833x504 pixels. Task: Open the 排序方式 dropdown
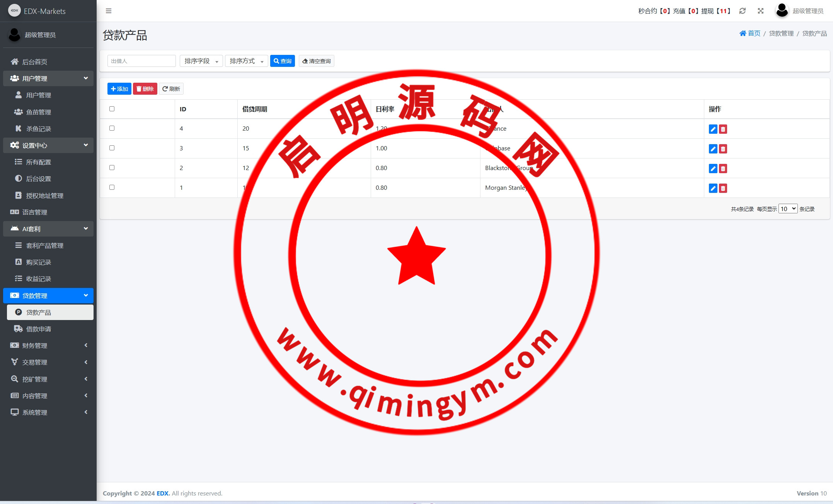[246, 61]
